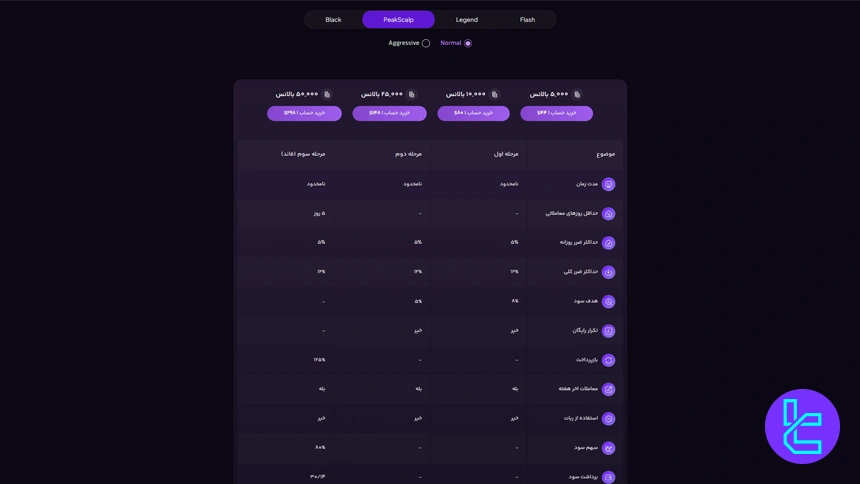Click the robot usage row icon
The width and height of the screenshot is (860, 484).
pyautogui.click(x=608, y=419)
